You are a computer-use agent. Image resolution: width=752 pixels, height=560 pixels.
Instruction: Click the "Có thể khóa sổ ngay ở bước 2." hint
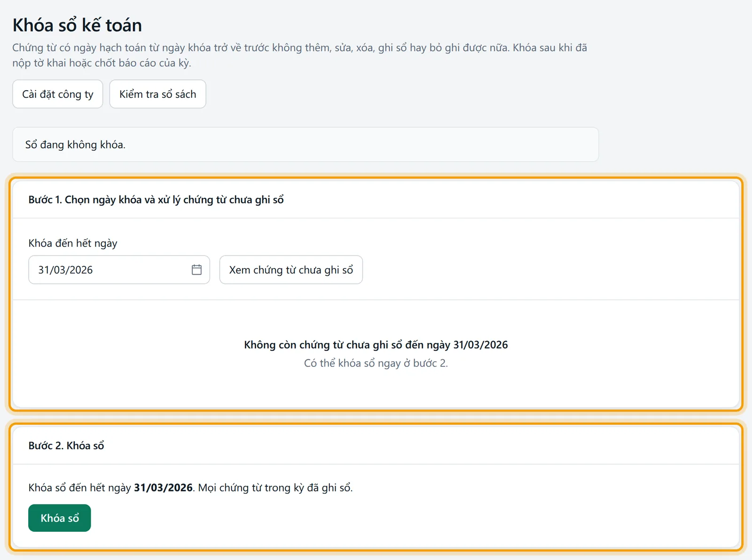(x=376, y=363)
